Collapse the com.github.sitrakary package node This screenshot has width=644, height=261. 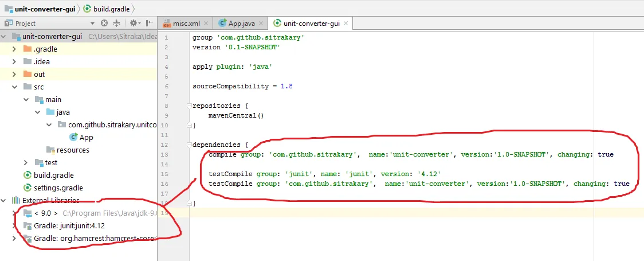pyautogui.click(x=49, y=124)
